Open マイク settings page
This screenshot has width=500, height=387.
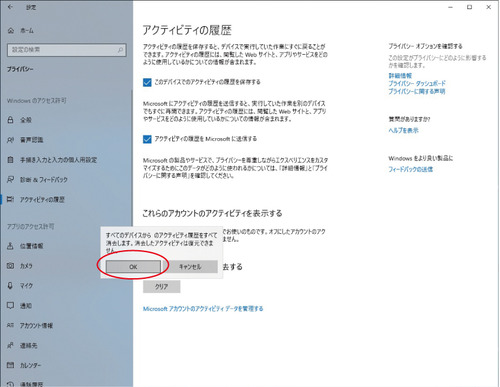pos(26,286)
